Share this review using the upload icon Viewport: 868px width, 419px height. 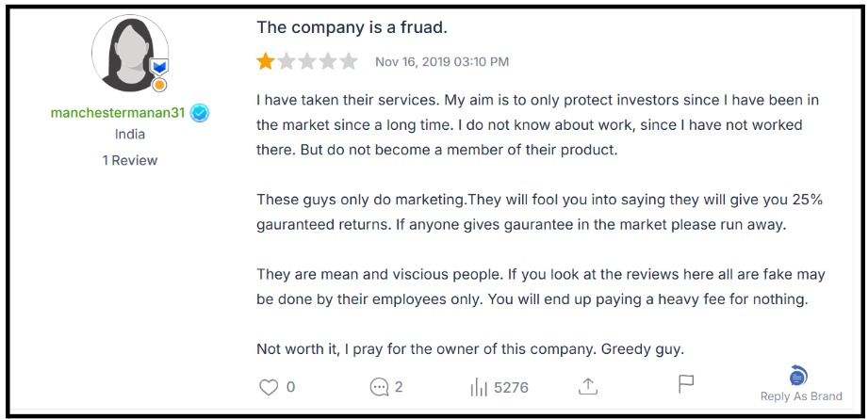pos(588,386)
